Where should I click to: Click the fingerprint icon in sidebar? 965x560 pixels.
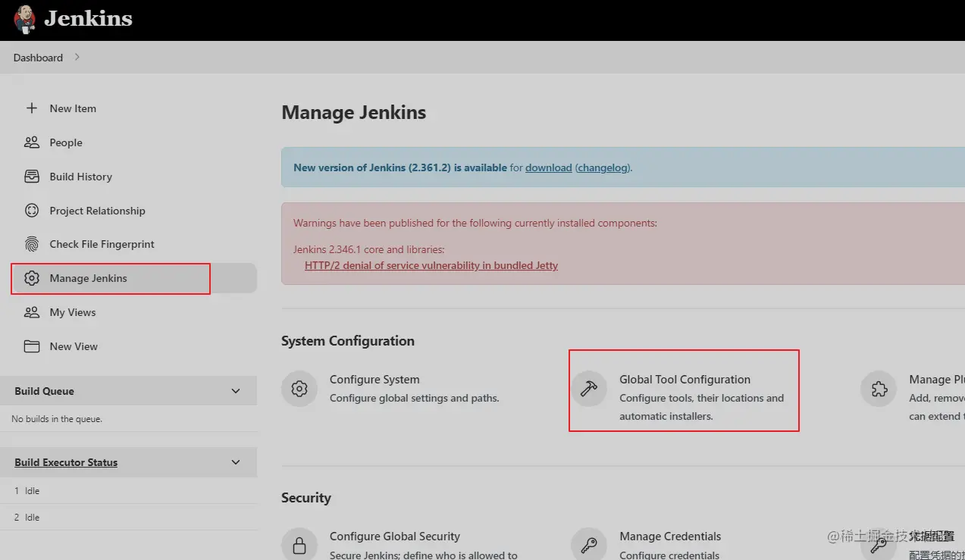[x=32, y=244]
